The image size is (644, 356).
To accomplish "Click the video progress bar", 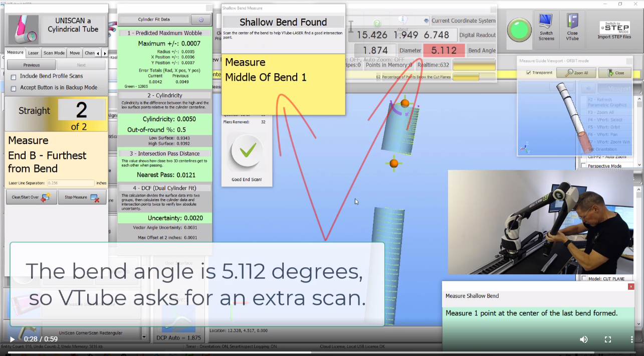I will (321, 352).
